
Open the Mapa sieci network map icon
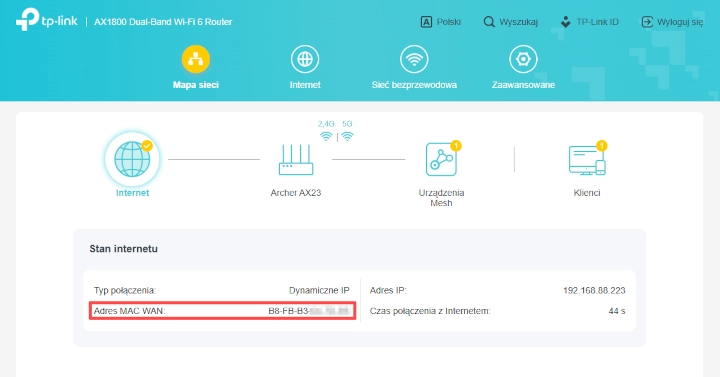[196, 59]
